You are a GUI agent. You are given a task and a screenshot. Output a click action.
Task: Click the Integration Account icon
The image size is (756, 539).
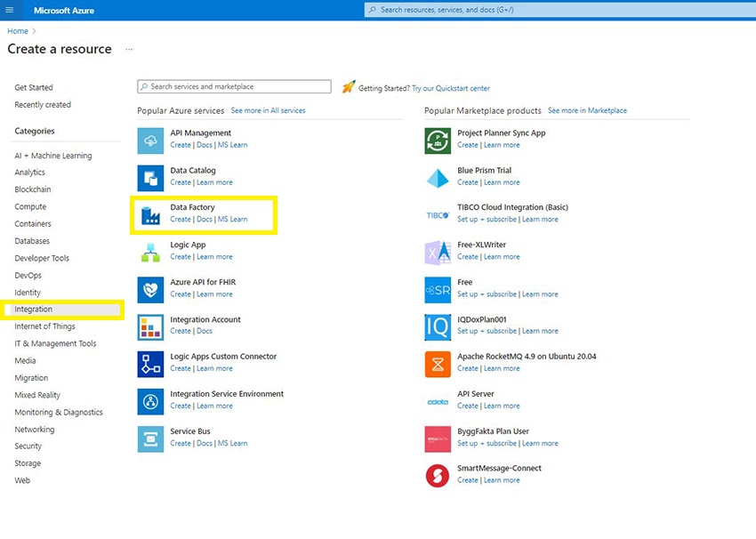[x=150, y=327]
